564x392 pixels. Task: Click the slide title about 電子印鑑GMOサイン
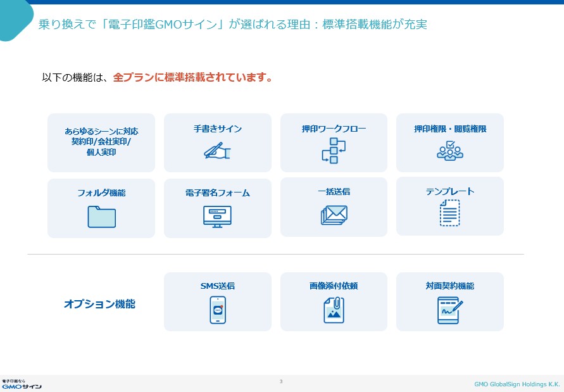coord(232,24)
